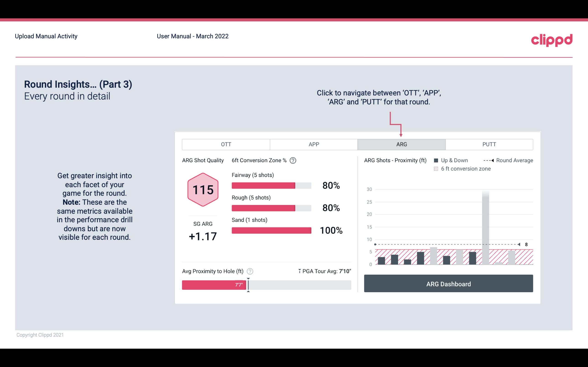
Task: Click the ARG Dashboard button
Action: coord(448,284)
